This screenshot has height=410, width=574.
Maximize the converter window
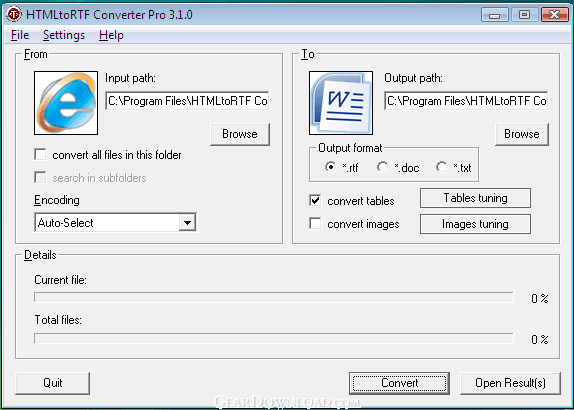tap(524, 15)
